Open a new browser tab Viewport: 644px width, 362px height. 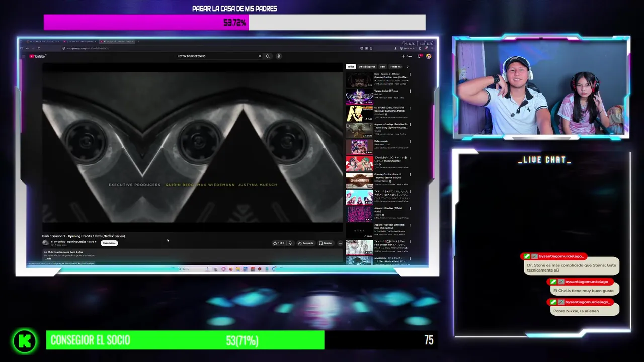138,41
